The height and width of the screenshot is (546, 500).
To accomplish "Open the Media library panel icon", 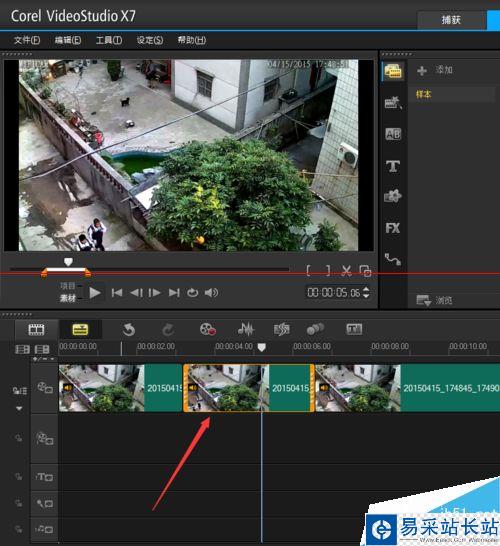I will [x=393, y=71].
